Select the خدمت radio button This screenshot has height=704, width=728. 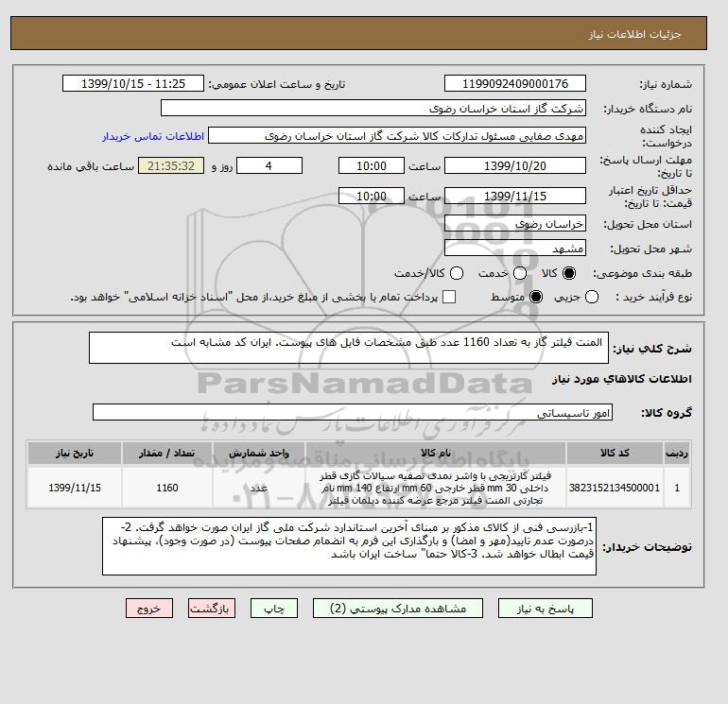pyautogui.click(x=520, y=273)
